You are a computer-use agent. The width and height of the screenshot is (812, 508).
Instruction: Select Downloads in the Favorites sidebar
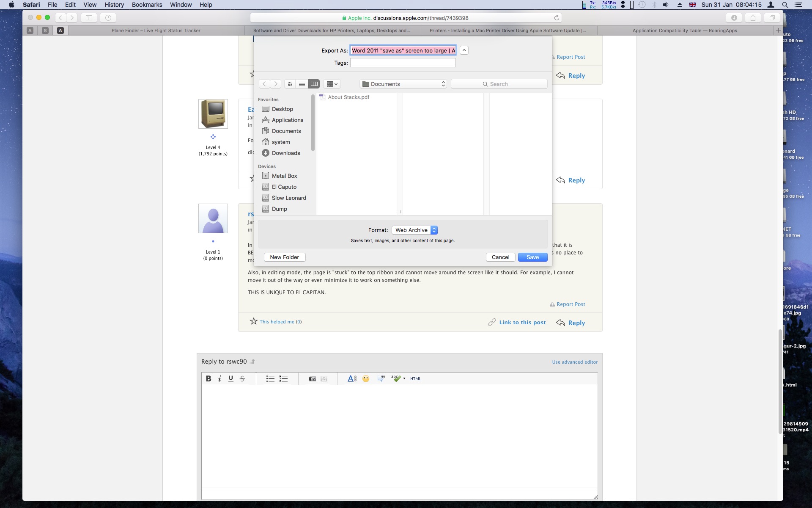pyautogui.click(x=285, y=153)
